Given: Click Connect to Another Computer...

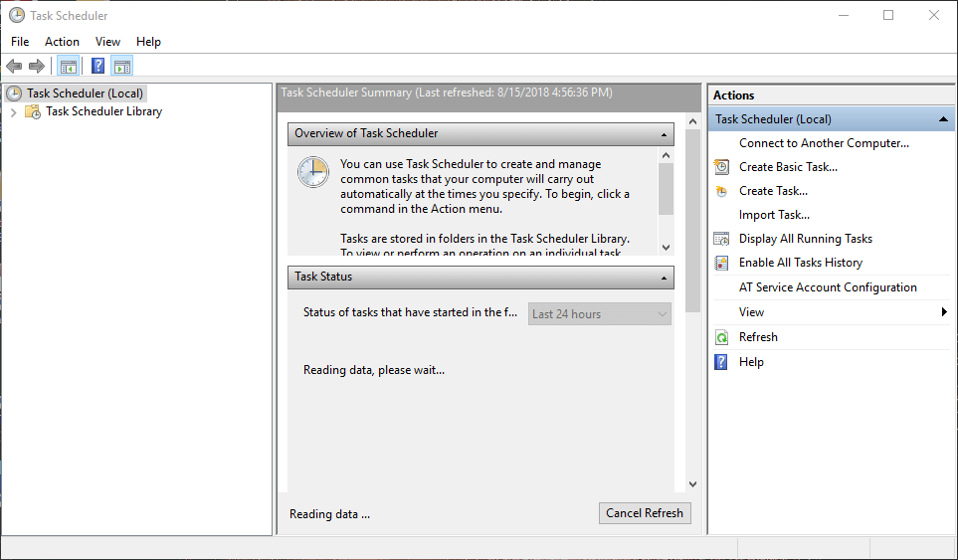Looking at the screenshot, I should (824, 143).
